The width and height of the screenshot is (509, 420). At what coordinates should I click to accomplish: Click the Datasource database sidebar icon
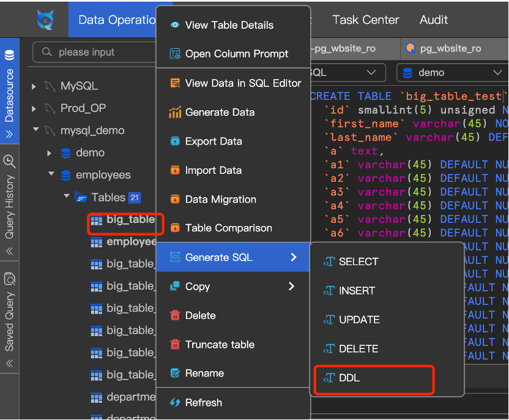point(9,56)
